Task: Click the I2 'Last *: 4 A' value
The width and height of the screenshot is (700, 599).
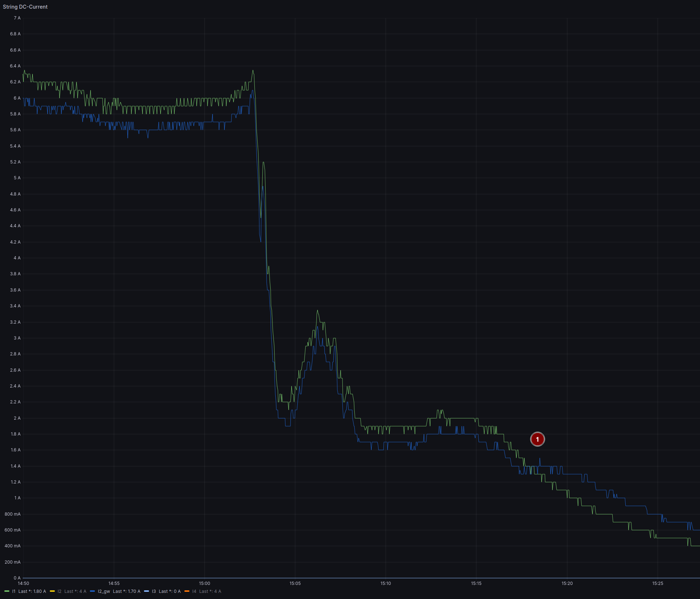Action: tap(75, 591)
